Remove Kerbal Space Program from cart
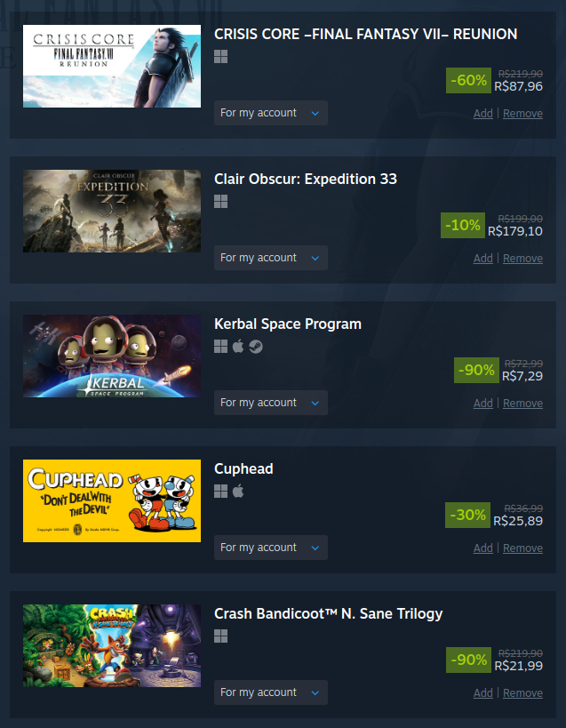 click(x=522, y=403)
